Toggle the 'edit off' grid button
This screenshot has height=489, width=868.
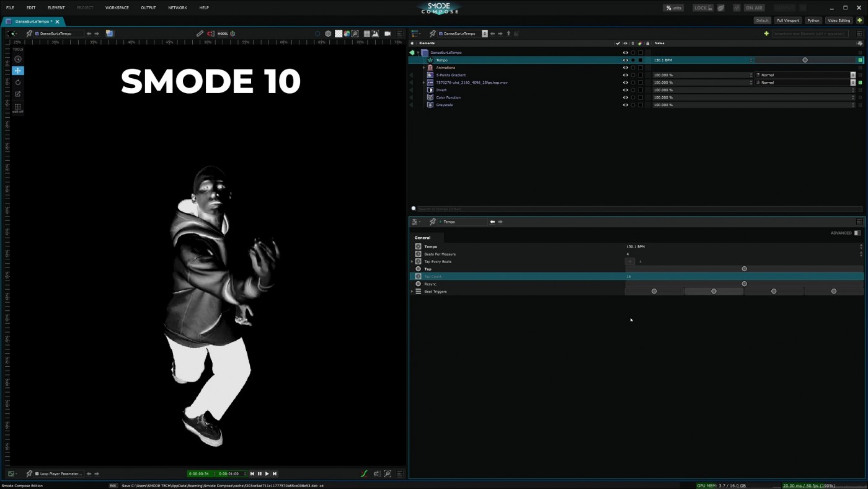click(18, 107)
